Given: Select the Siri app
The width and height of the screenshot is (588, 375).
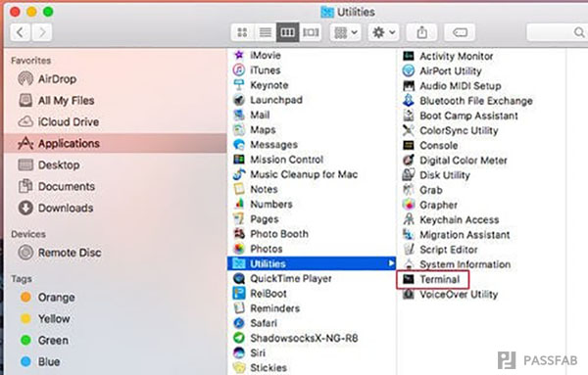Looking at the screenshot, I should pyautogui.click(x=249, y=352).
